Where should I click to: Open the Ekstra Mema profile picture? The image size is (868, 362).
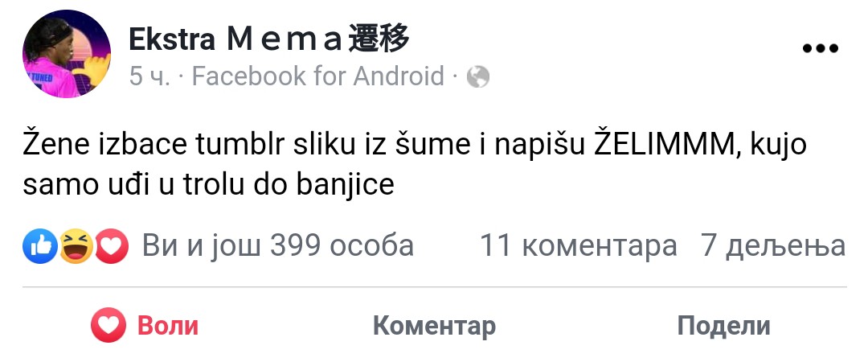(67, 54)
